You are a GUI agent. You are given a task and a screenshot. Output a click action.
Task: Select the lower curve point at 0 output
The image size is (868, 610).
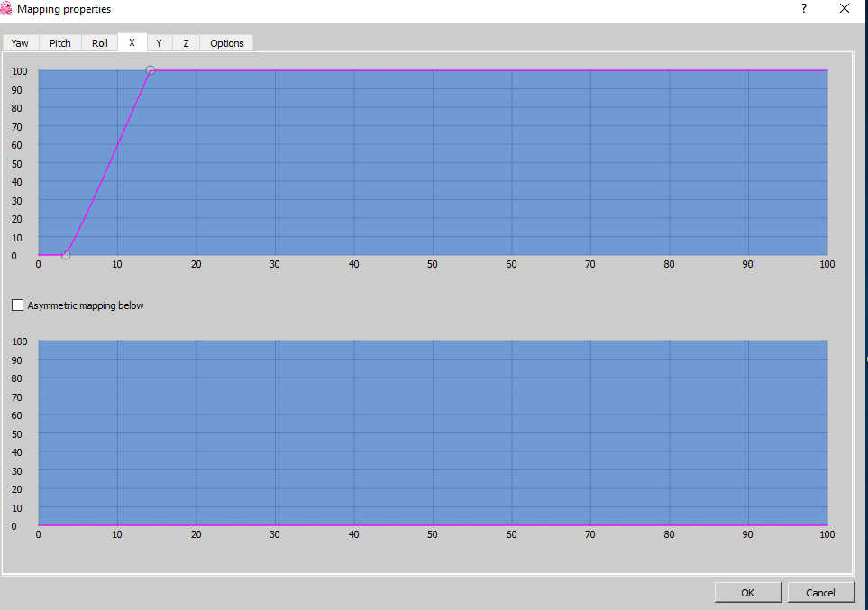coord(66,255)
